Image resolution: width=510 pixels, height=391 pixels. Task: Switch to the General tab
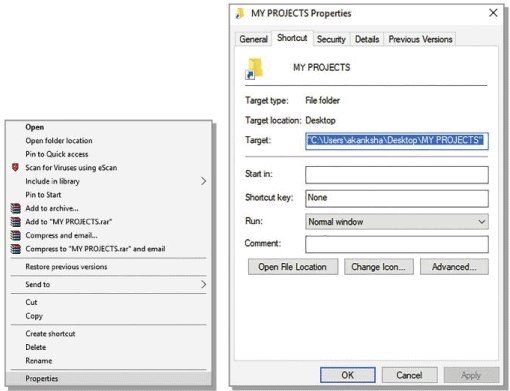253,39
